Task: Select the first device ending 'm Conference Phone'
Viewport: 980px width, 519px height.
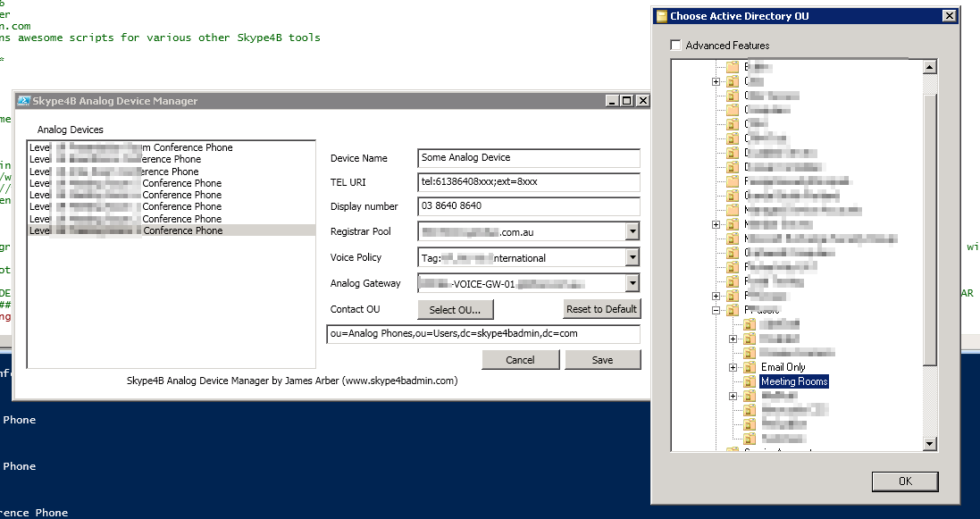Action: point(172,147)
